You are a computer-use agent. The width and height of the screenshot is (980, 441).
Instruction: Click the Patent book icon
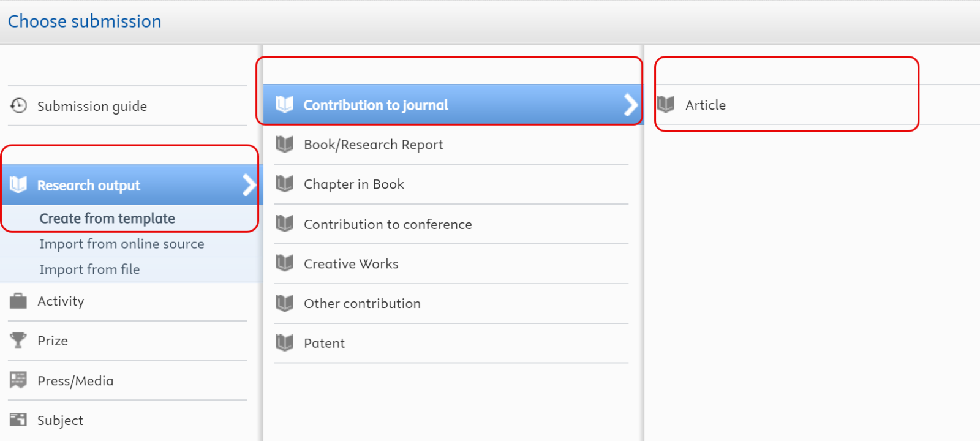click(285, 343)
